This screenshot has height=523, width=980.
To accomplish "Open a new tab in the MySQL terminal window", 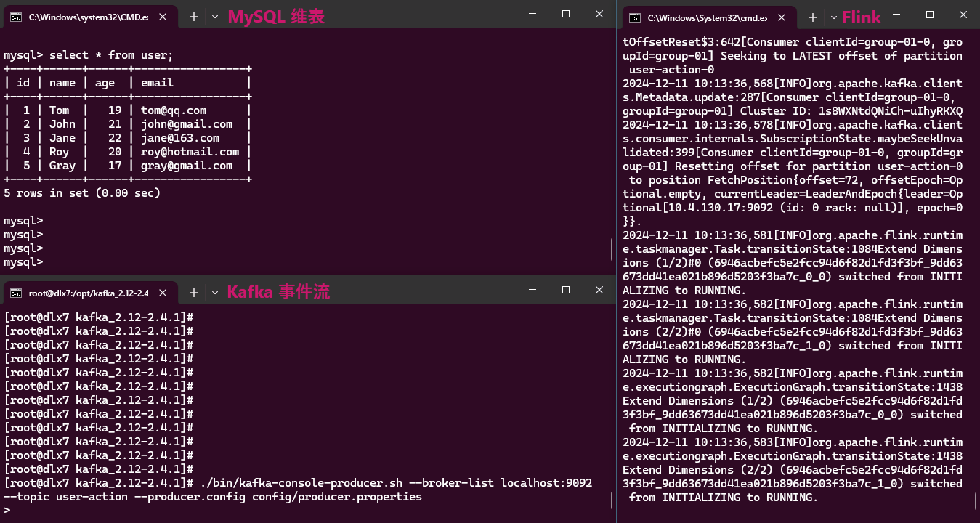I will tap(194, 17).
